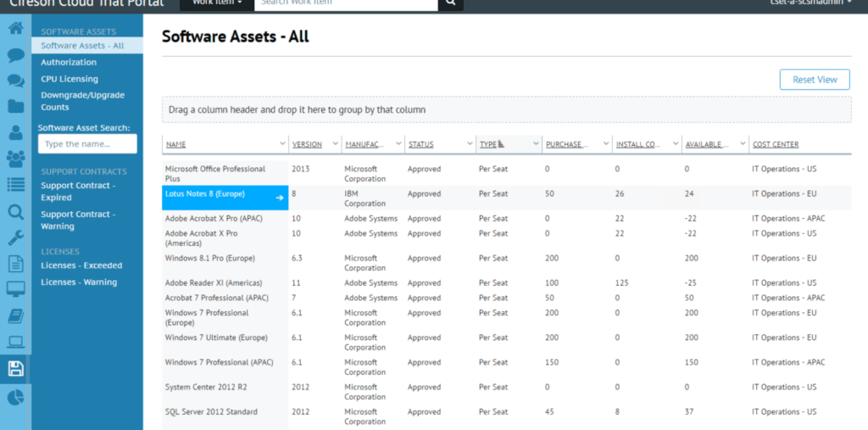Click arrow icon on Lotus Notes row
This screenshot has height=430, width=868.
pos(280,198)
